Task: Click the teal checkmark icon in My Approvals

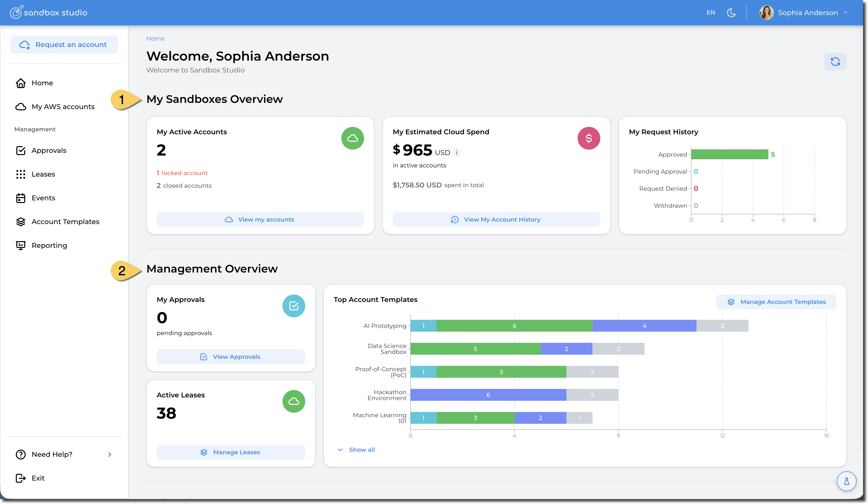Action: point(293,306)
